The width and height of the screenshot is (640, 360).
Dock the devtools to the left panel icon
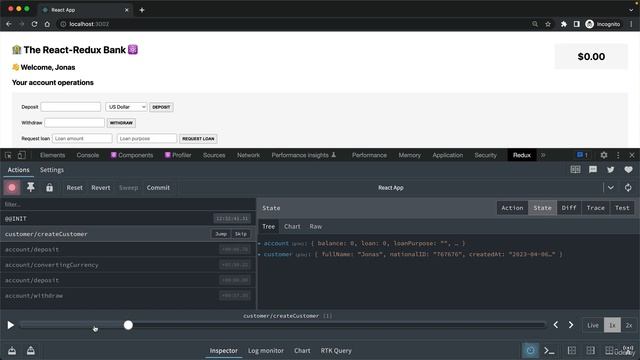coord(572,351)
